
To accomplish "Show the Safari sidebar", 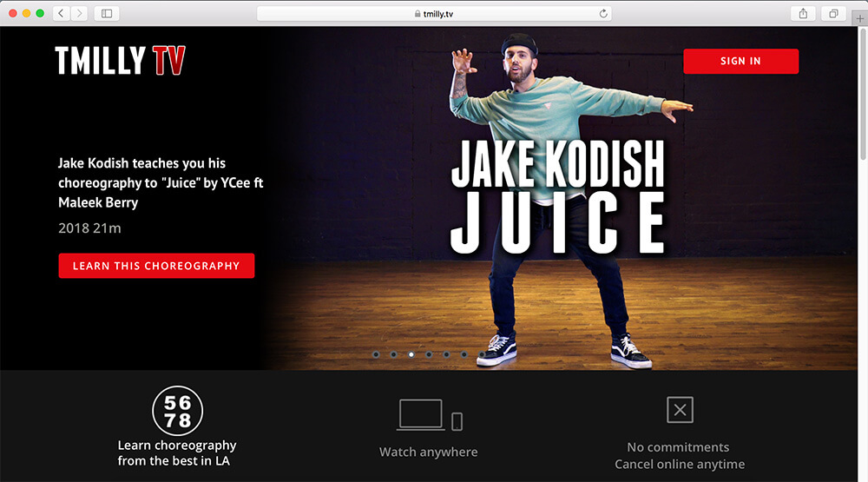I will click(x=107, y=13).
